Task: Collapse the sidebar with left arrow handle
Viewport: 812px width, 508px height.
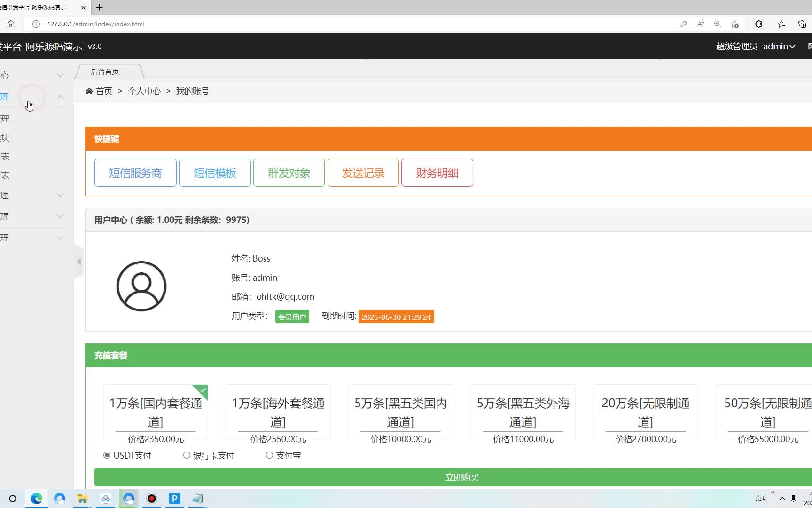Action: click(x=78, y=262)
